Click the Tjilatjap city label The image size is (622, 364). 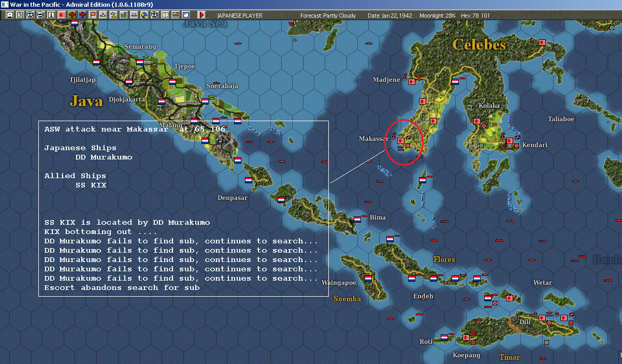tap(82, 80)
